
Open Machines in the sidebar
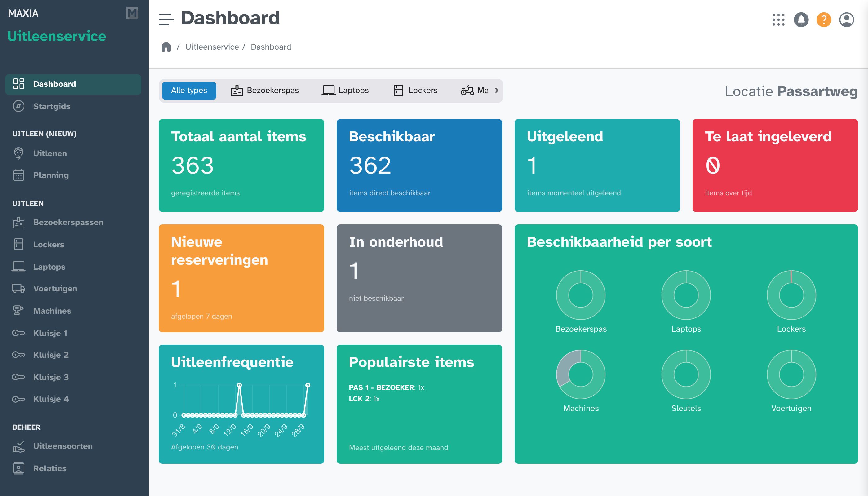coord(73,311)
